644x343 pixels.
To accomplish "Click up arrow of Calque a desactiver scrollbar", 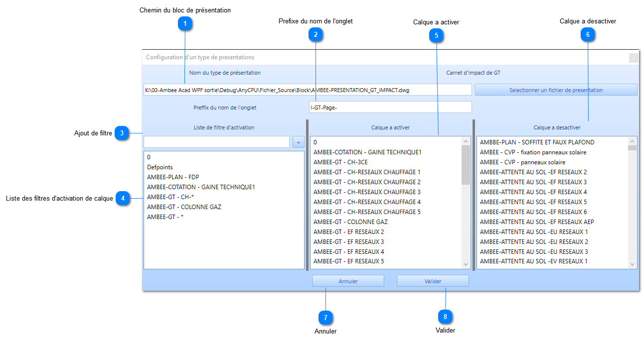I will pos(632,141).
